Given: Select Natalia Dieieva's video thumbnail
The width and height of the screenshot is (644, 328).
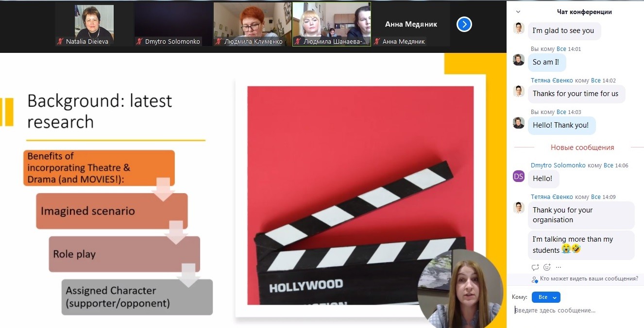Looking at the screenshot, I should (94, 25).
